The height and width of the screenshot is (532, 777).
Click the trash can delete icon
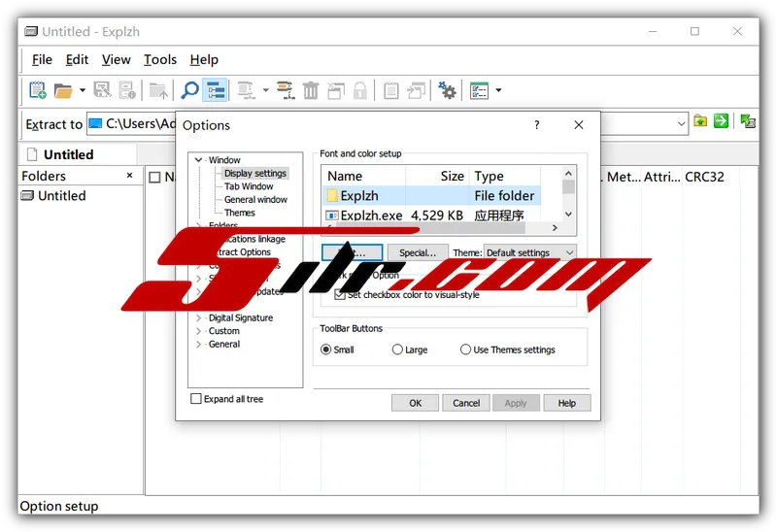tap(311, 90)
